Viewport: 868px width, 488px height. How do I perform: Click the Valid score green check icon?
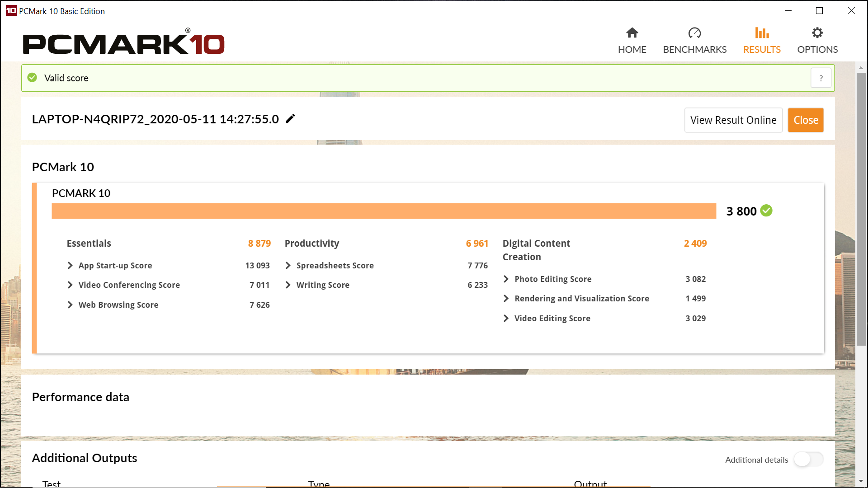[32, 78]
